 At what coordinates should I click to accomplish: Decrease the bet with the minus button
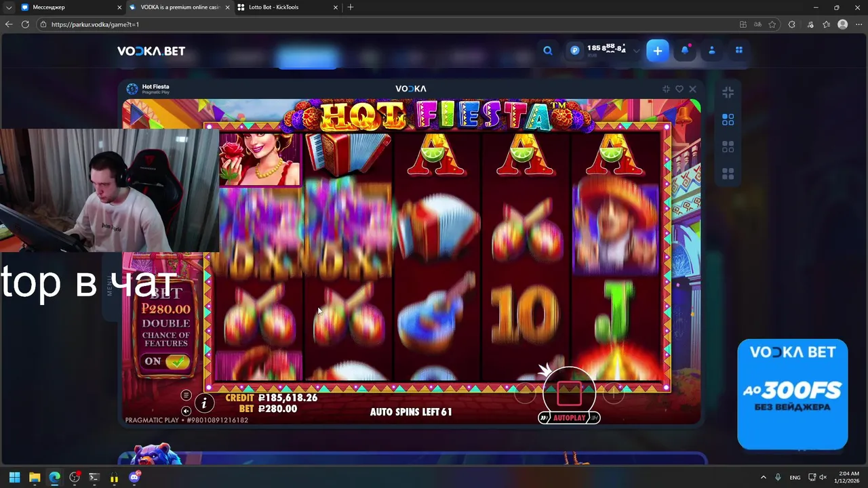tap(524, 392)
